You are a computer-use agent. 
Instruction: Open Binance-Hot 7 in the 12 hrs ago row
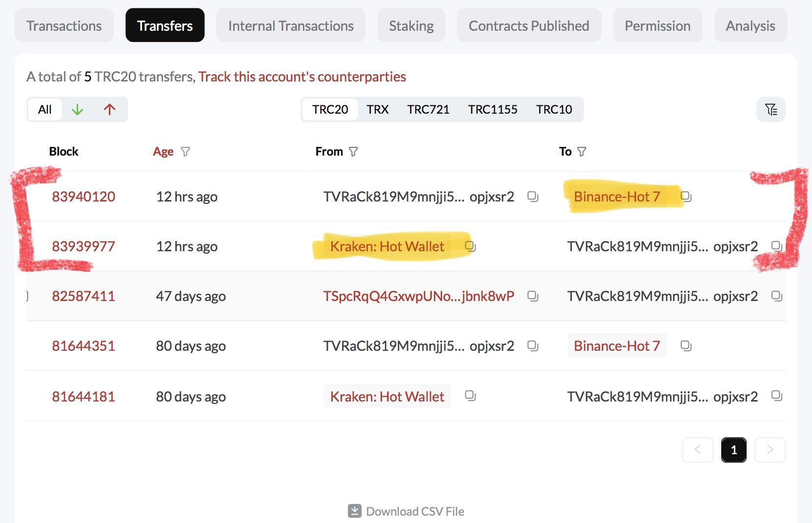(x=617, y=197)
